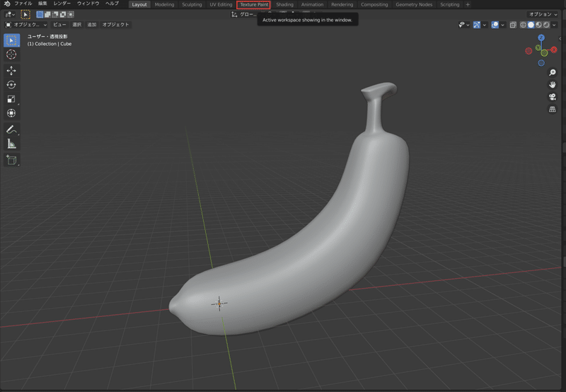Image resolution: width=566 pixels, height=392 pixels.
Task: Open the ビュー viewport menu
Action: (59, 25)
